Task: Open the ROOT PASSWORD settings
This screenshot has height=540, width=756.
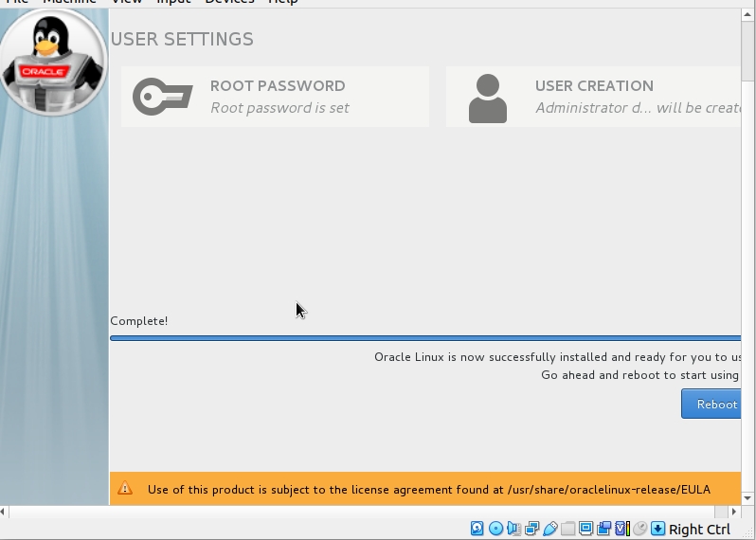Action: [x=275, y=97]
